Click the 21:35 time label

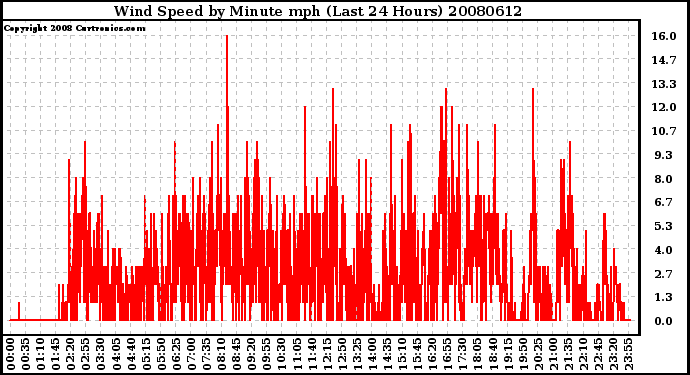tap(568, 355)
